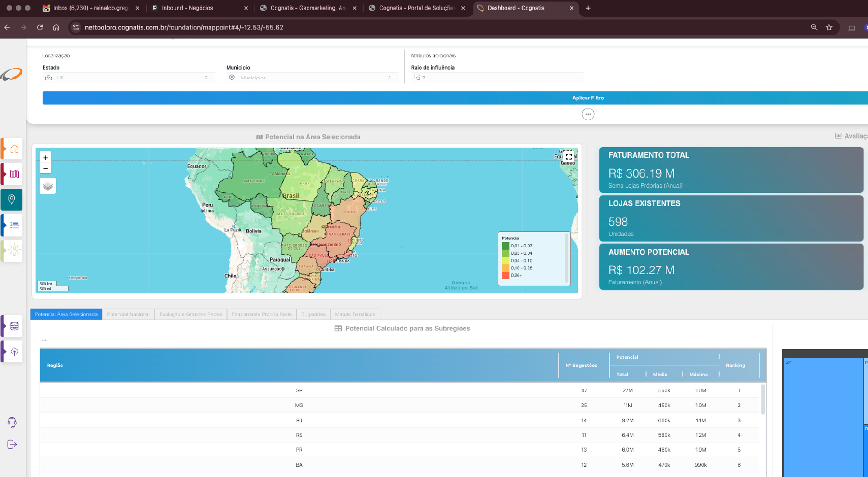
Task: Open the cloud upload sidebar icon
Action: point(14,351)
